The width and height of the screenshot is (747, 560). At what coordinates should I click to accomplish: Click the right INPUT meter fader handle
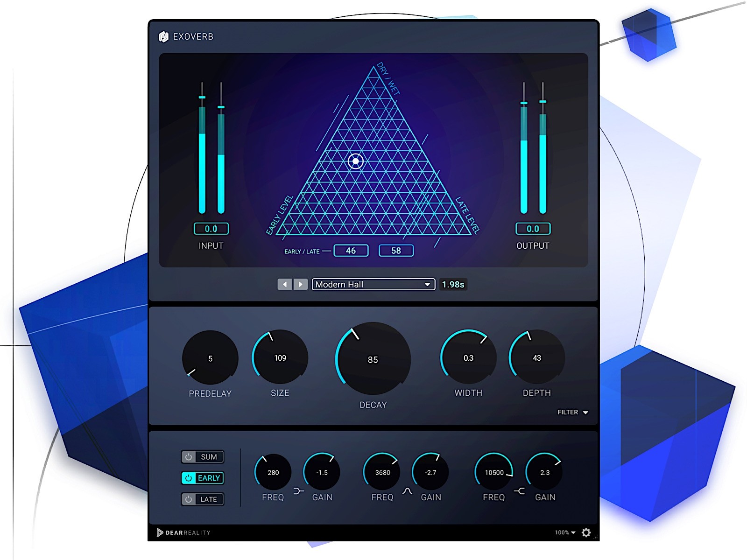pos(221,107)
